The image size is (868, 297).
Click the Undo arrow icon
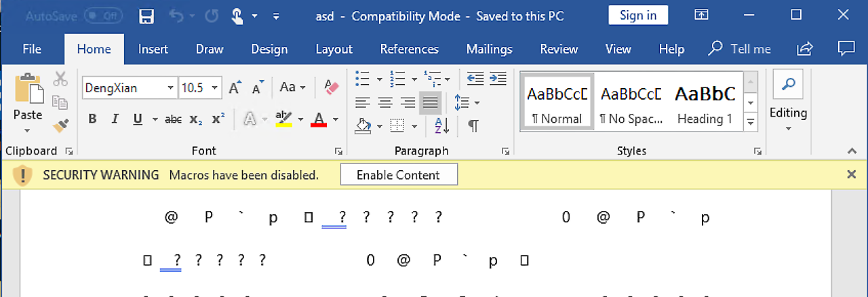[x=175, y=15]
